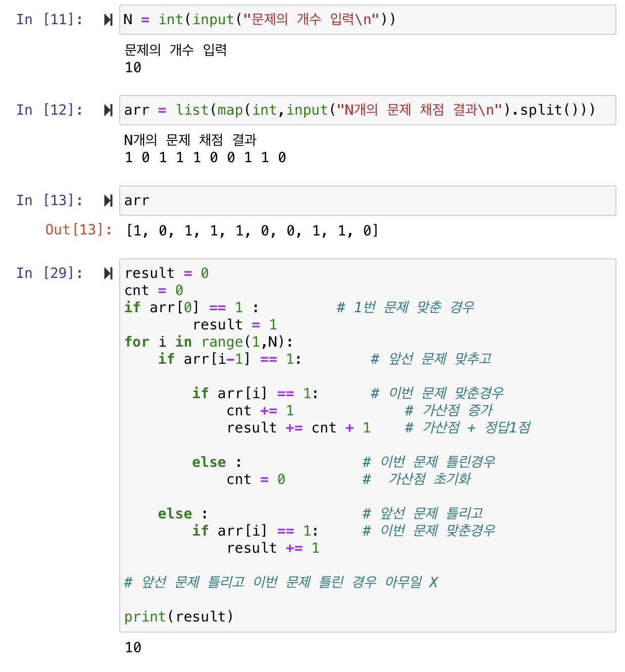The image size is (625, 672).
Task: Click the code input of cell In [12]
Action: coord(367,110)
